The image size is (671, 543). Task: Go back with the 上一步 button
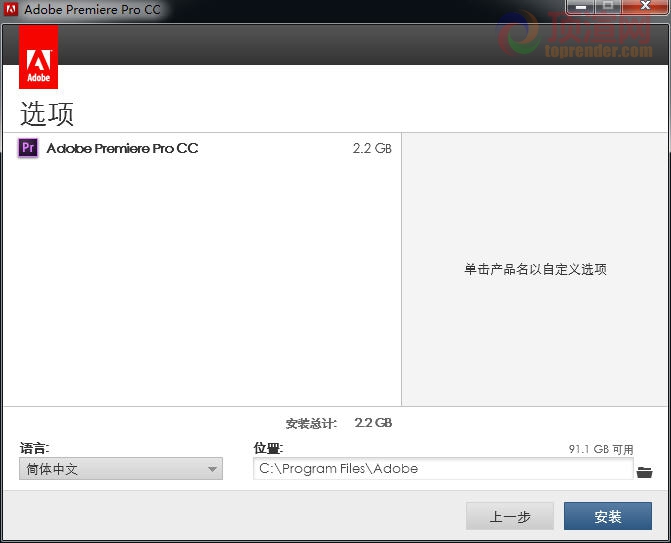[510, 516]
